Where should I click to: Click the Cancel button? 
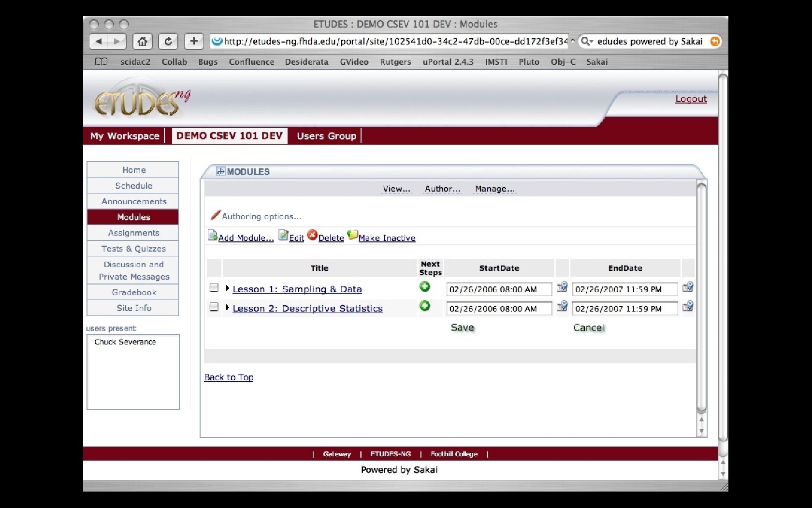(x=589, y=328)
